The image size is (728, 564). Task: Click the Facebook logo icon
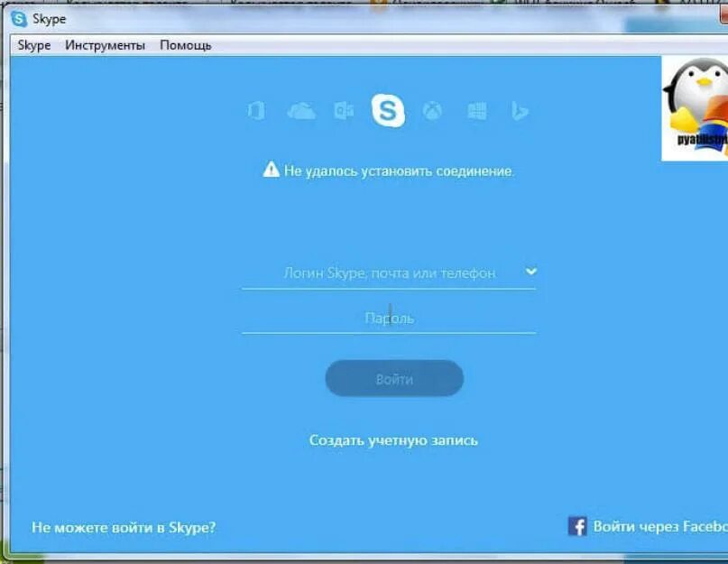tap(577, 526)
